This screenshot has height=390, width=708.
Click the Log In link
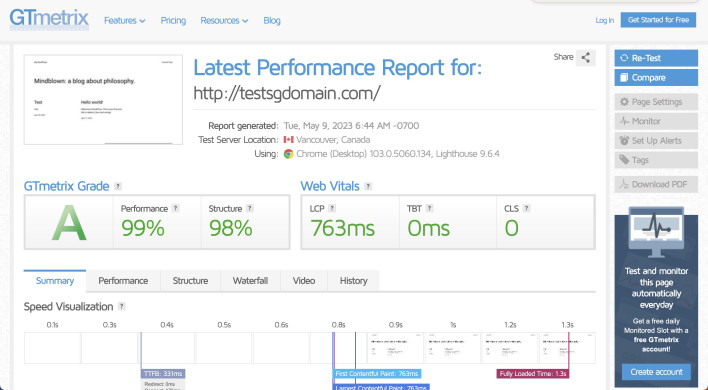point(605,20)
